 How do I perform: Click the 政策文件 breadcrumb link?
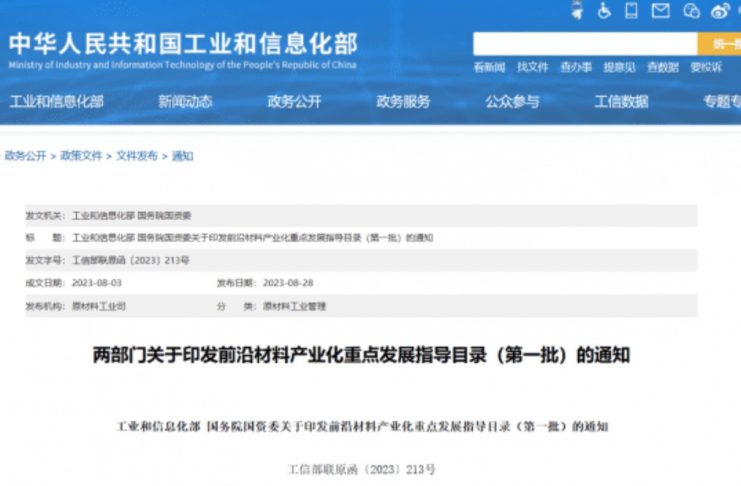tap(81, 156)
